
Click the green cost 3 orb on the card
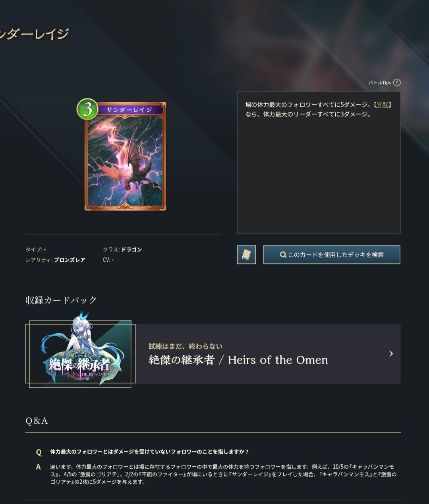click(87, 109)
